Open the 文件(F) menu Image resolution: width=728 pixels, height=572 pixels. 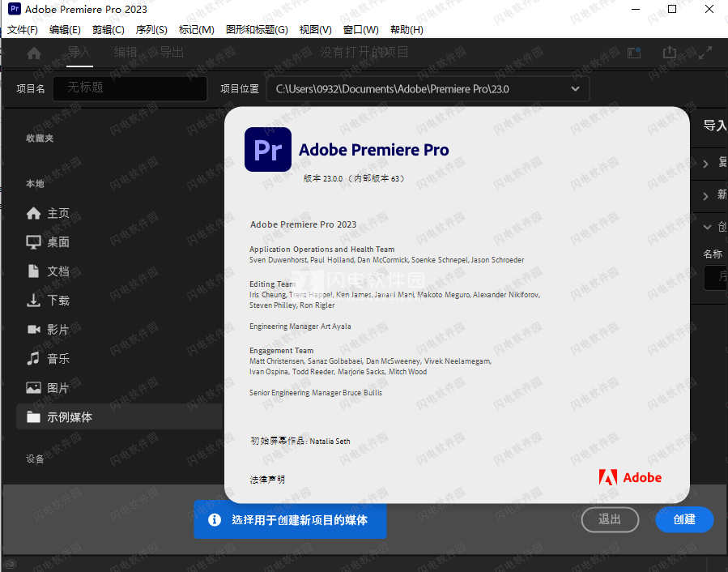click(23, 30)
